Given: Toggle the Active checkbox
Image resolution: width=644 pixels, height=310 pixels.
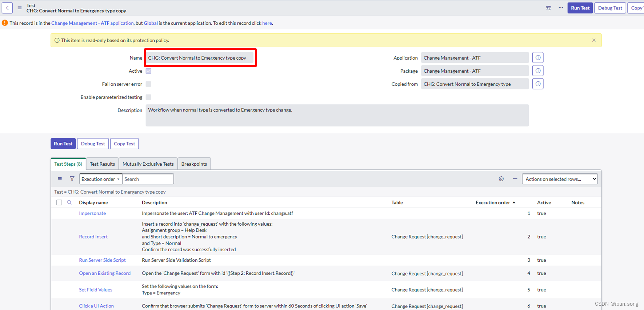Looking at the screenshot, I should pyautogui.click(x=148, y=71).
